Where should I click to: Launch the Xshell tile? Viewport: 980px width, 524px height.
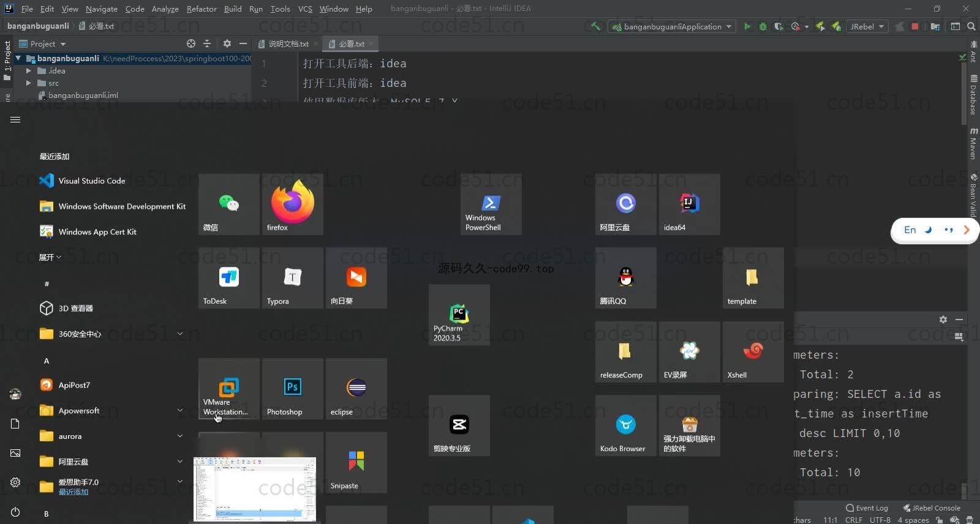[753, 352]
